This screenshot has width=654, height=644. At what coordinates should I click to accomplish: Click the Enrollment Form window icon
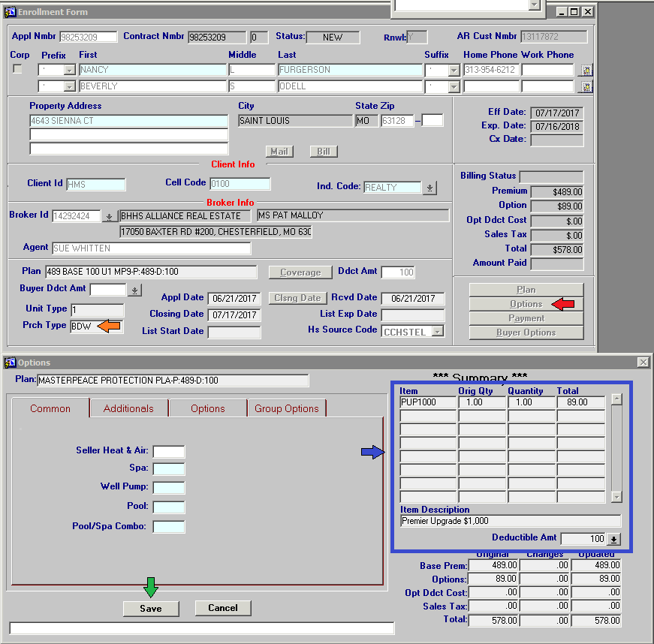(x=11, y=12)
